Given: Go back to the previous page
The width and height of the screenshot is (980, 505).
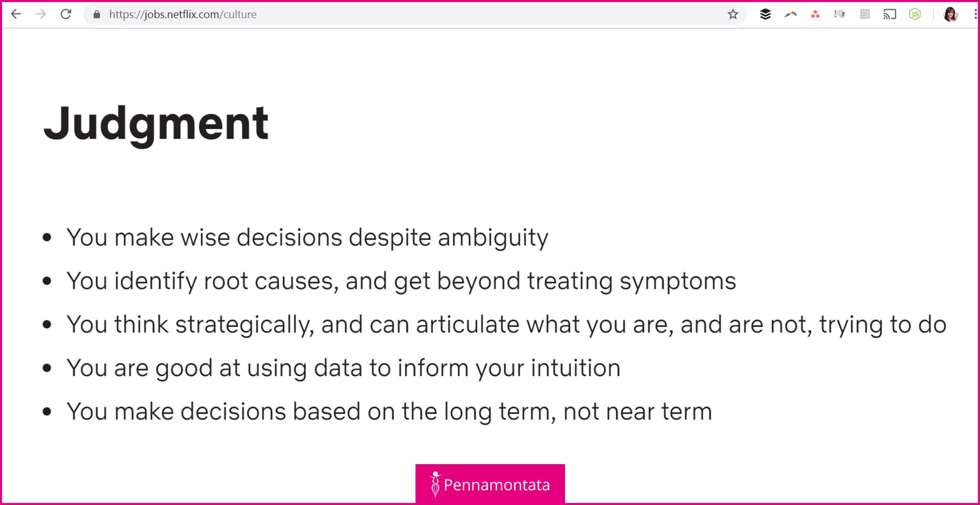Looking at the screenshot, I should point(16,14).
